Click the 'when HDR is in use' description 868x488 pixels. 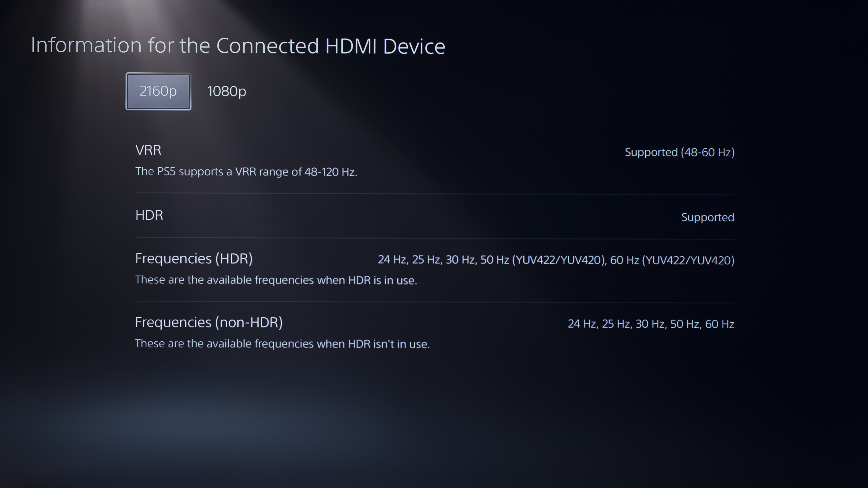tap(276, 280)
